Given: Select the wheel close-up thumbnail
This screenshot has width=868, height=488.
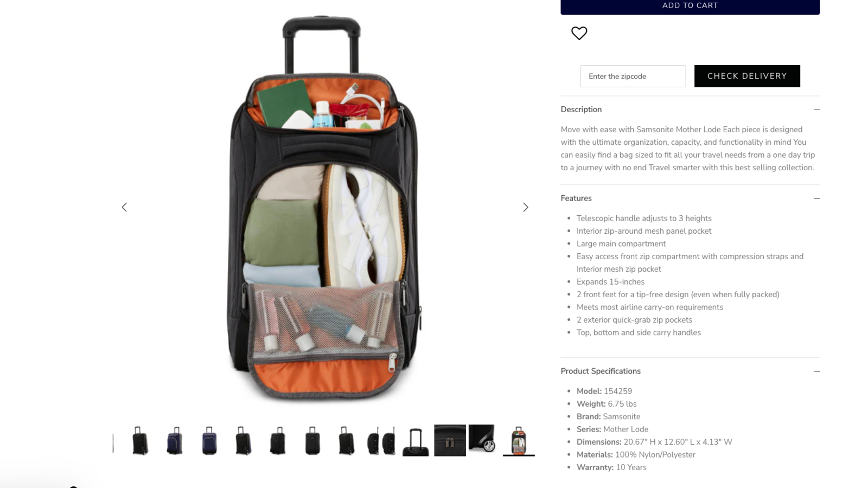Looking at the screenshot, I should tap(482, 439).
